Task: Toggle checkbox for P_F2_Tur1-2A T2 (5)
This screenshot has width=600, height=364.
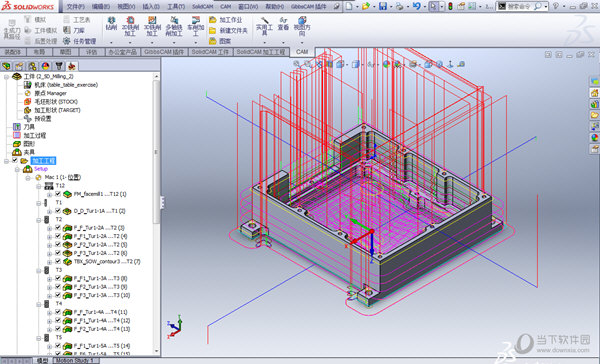Action: pos(58,245)
